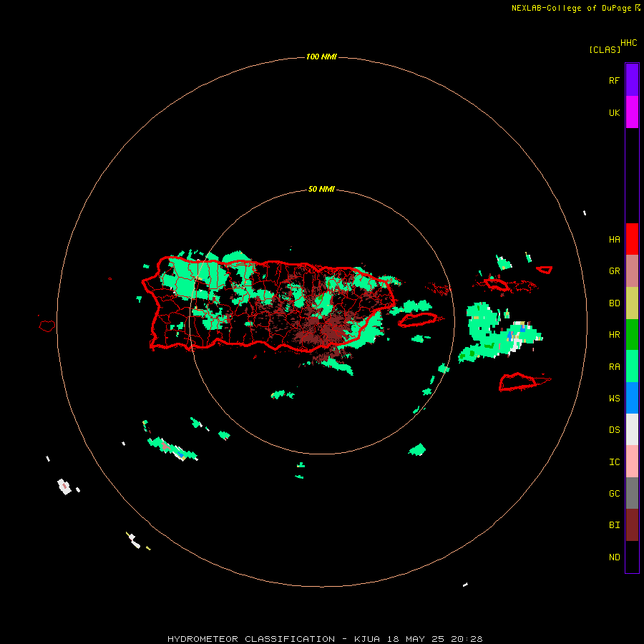Click the 100 NMI range ring label
This screenshot has height=644, width=644.
point(321,57)
